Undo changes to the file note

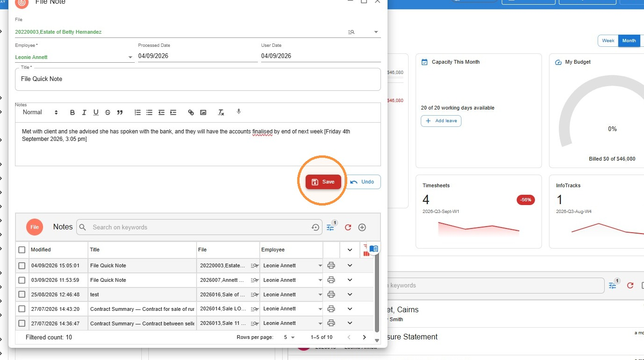[x=363, y=182]
